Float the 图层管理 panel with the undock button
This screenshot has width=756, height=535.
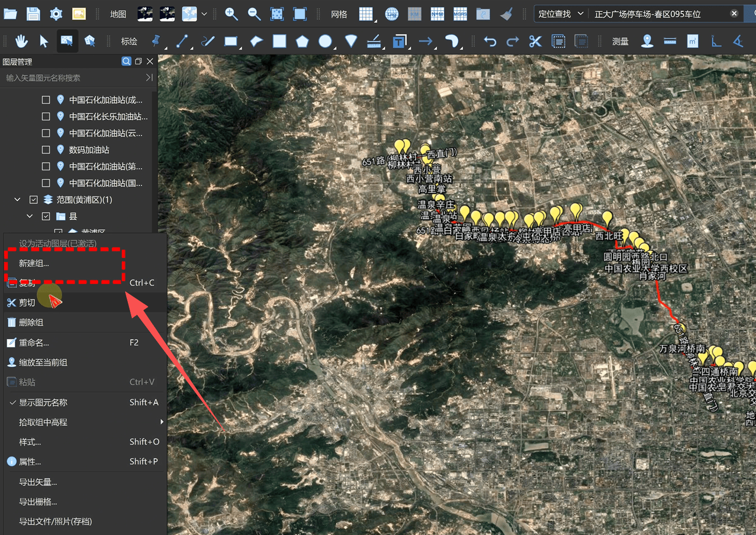click(x=139, y=61)
